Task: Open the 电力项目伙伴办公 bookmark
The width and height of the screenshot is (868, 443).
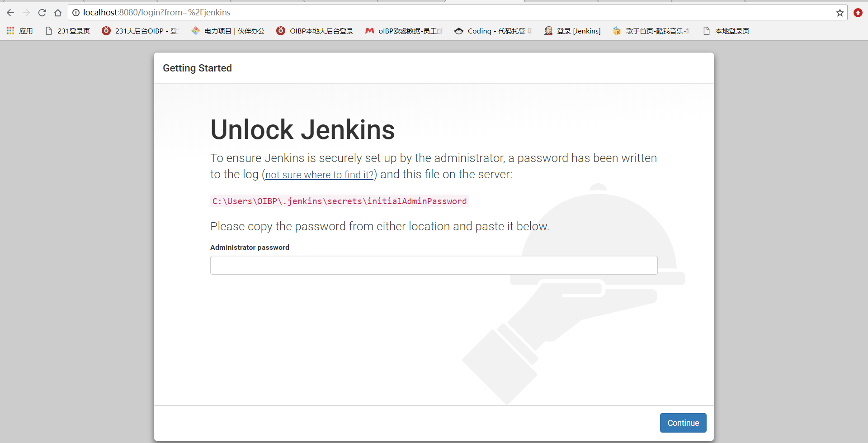Action: click(x=228, y=31)
